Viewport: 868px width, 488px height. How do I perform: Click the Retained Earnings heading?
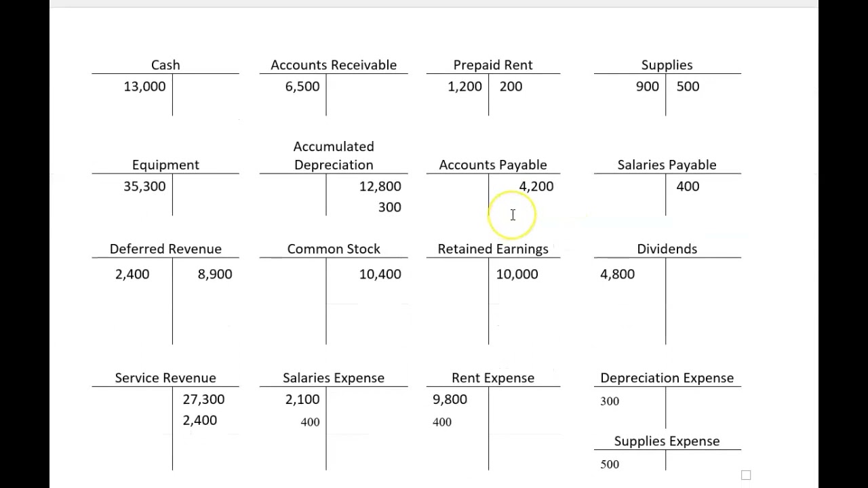tap(493, 249)
